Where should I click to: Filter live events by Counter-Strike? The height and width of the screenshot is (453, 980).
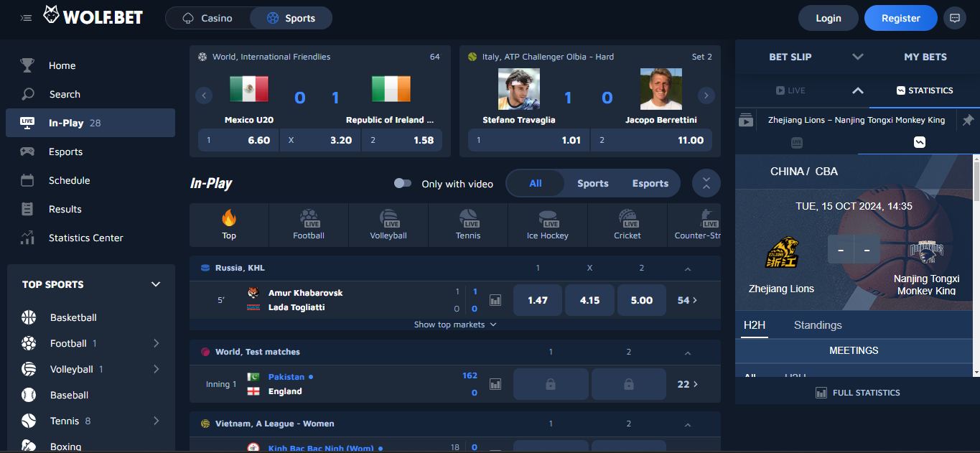(695, 225)
